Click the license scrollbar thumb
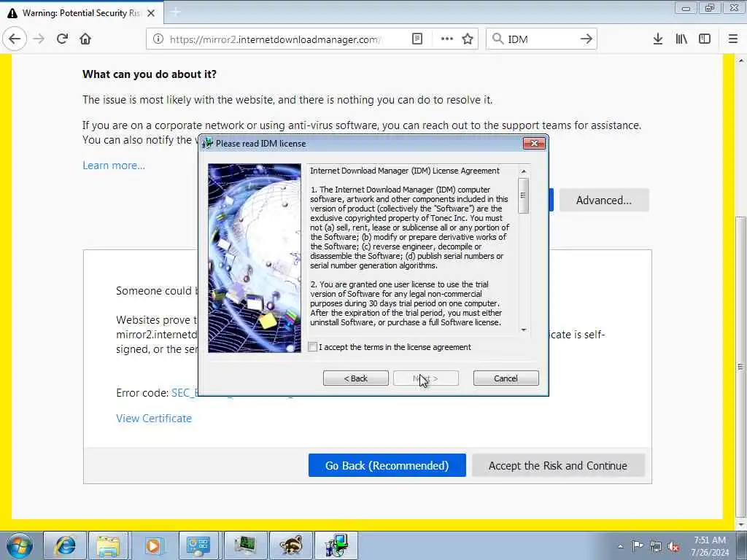 coord(524,195)
